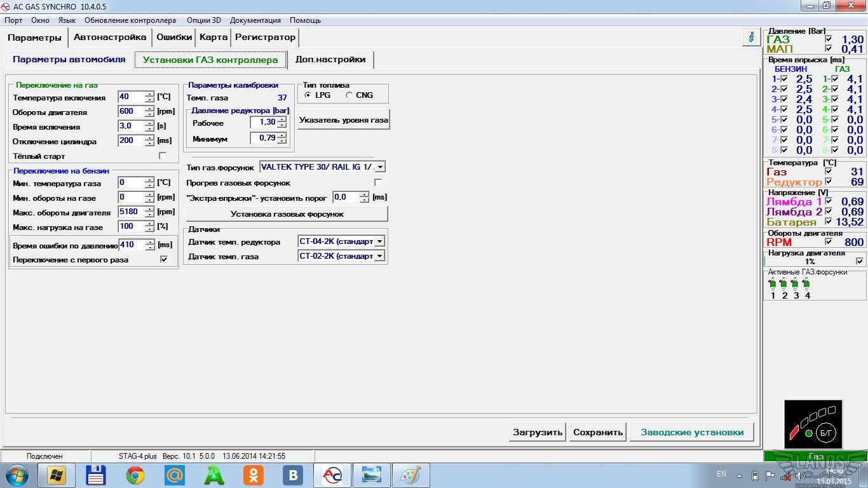Toggle the Лямбда 1 voltage checkbox
Viewport: 868px width, 488px height.
coord(829,201)
